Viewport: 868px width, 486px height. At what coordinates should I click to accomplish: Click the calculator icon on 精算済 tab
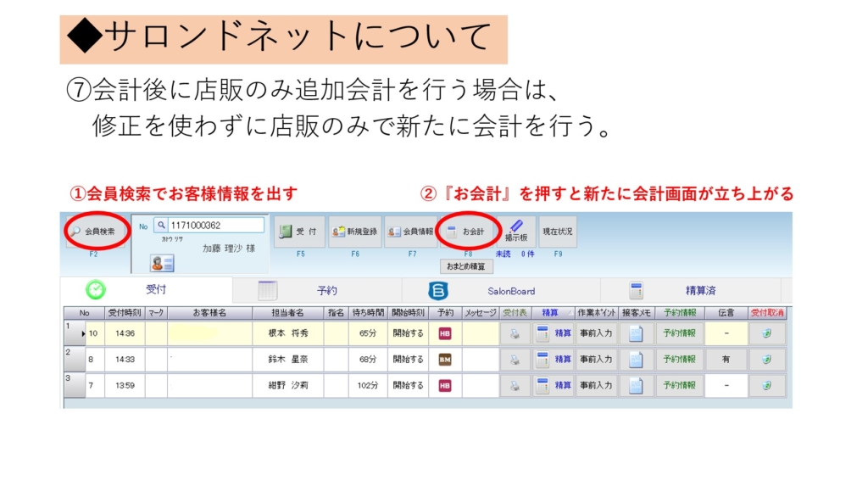(x=637, y=290)
